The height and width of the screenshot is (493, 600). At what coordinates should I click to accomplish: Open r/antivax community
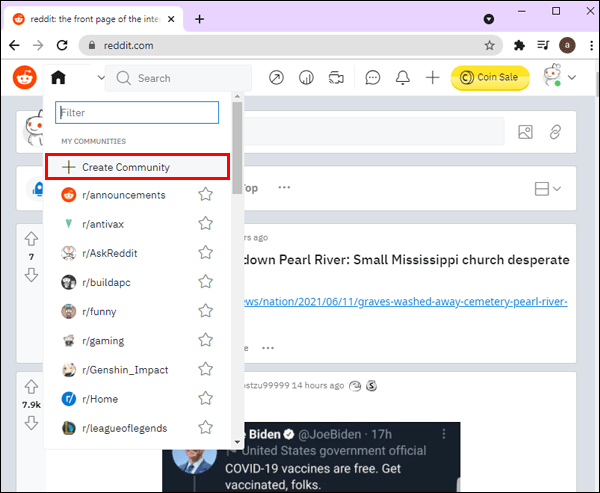point(103,224)
